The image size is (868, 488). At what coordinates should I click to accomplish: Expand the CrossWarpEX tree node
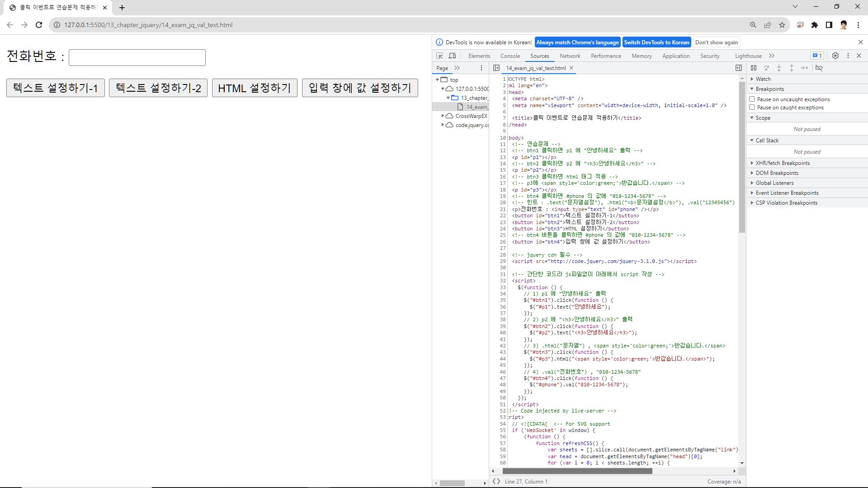pyautogui.click(x=443, y=116)
